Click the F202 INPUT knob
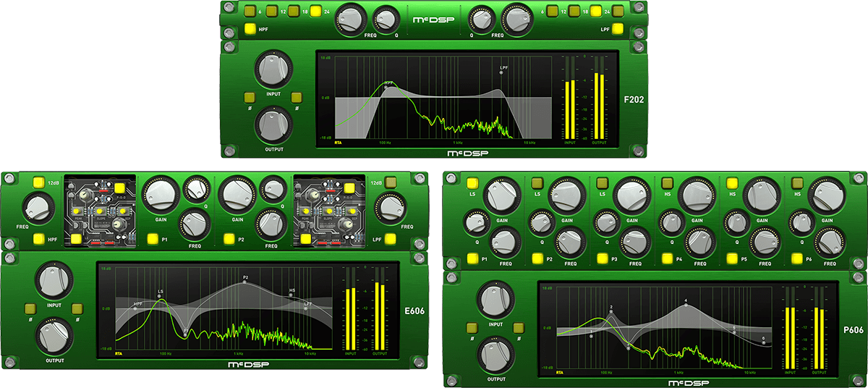Viewport: 868px width, 388px height. 273,71
